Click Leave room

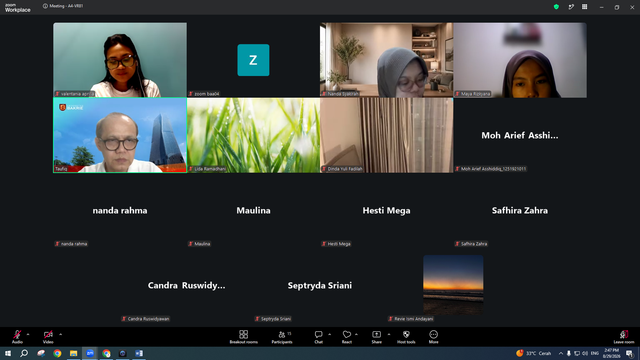[x=624, y=337]
